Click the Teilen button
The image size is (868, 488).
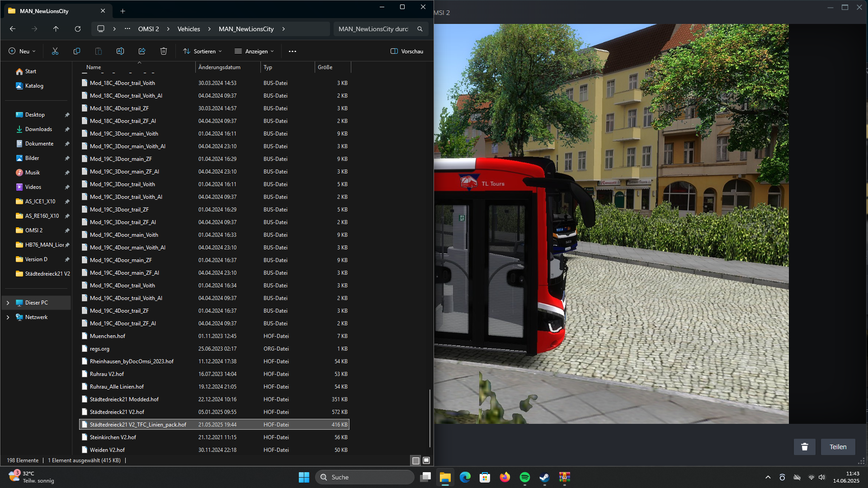[x=838, y=447]
